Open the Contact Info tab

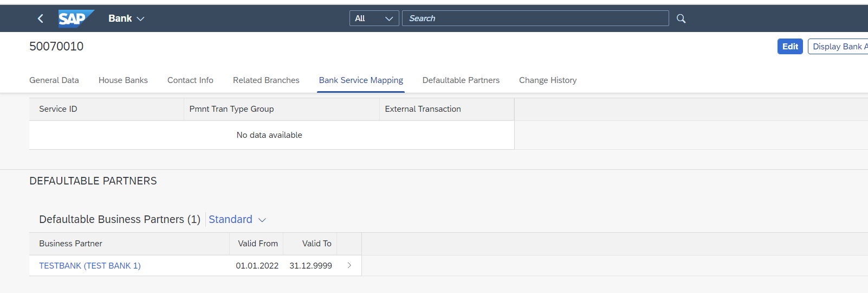(x=190, y=80)
